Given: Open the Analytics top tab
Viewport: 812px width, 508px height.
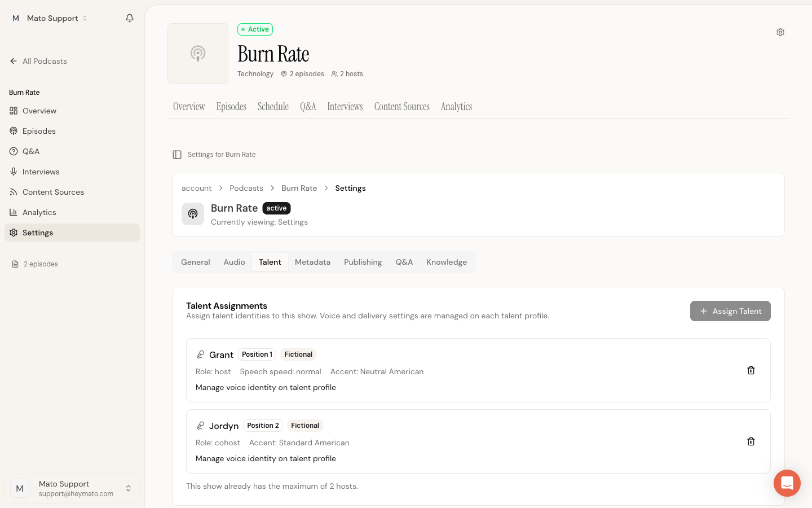Looking at the screenshot, I should [x=456, y=107].
